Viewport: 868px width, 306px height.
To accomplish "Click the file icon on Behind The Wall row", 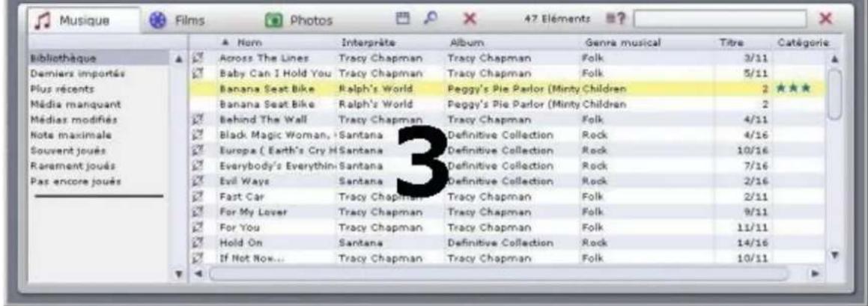I will tap(198, 120).
